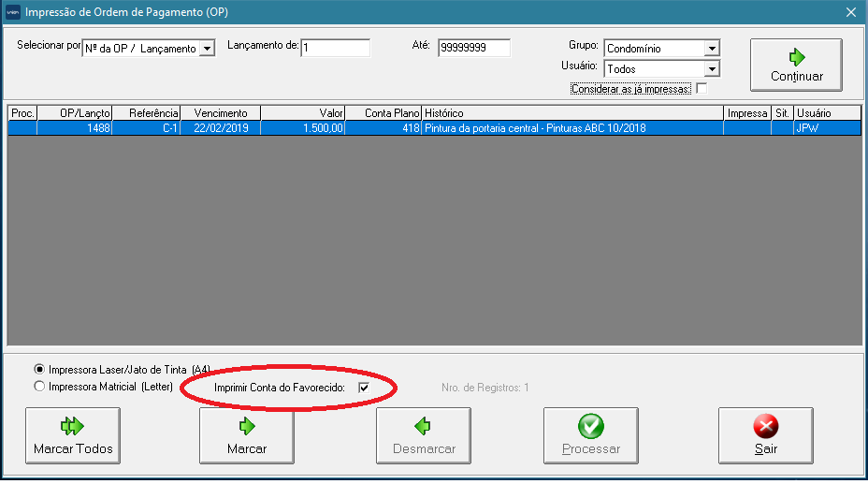
Task: Click the Vencimento column header
Action: click(x=221, y=113)
